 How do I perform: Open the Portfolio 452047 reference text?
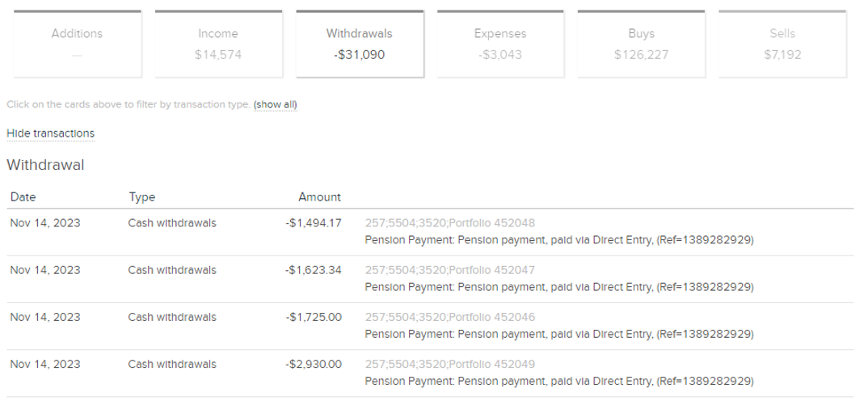[x=450, y=270]
